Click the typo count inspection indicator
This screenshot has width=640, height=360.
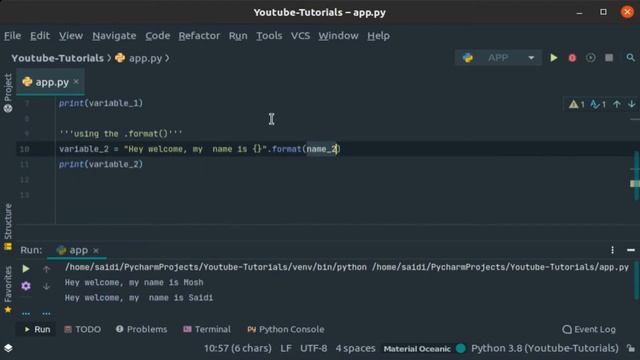[x=598, y=105]
